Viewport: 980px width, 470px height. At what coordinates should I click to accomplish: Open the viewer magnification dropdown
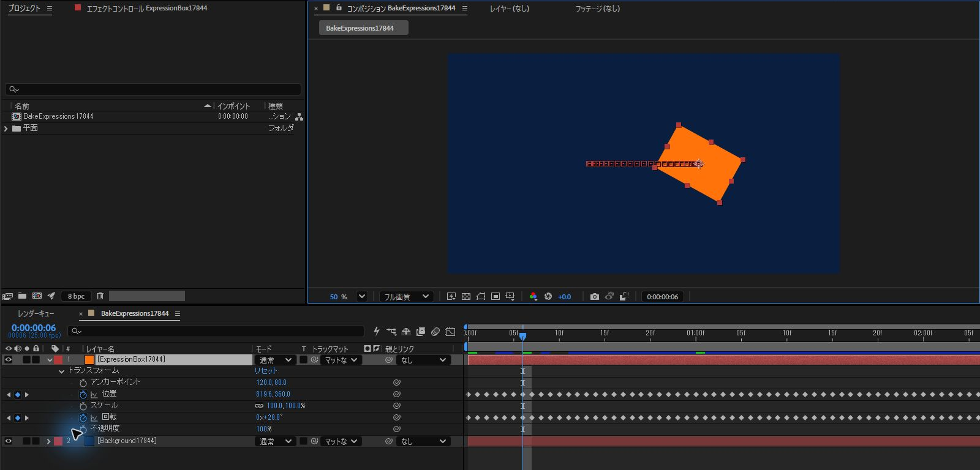tap(362, 297)
